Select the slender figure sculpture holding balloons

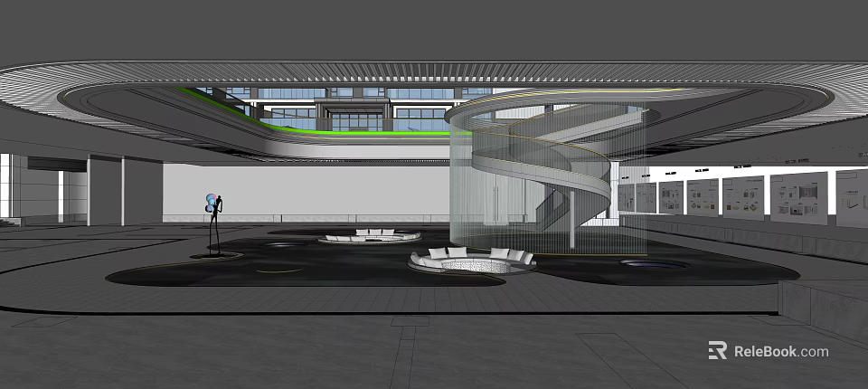click(214, 224)
